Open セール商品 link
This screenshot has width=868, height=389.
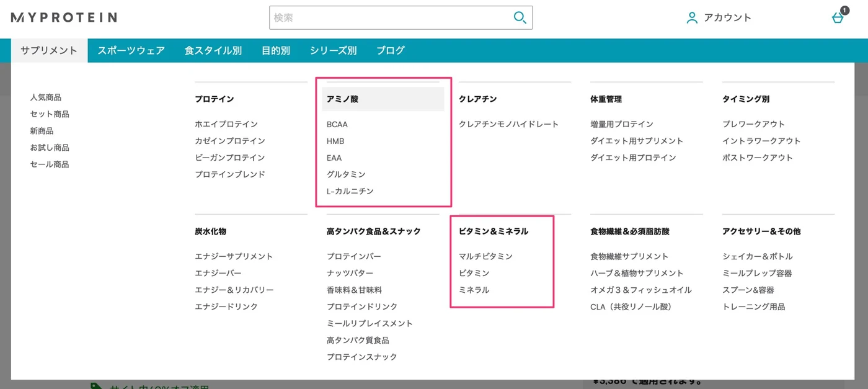click(50, 164)
